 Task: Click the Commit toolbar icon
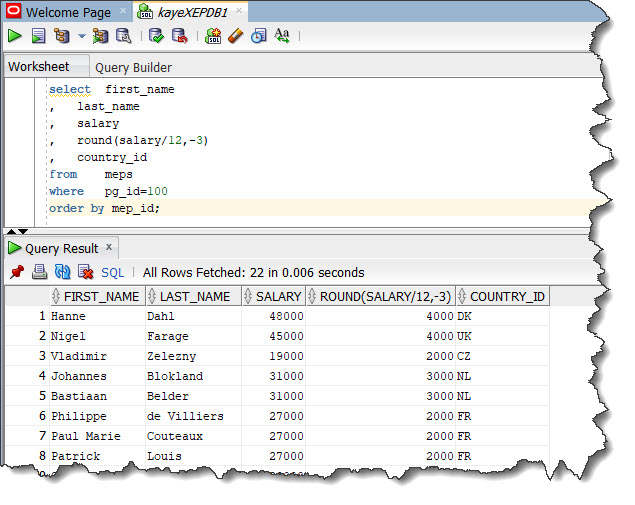point(156,36)
